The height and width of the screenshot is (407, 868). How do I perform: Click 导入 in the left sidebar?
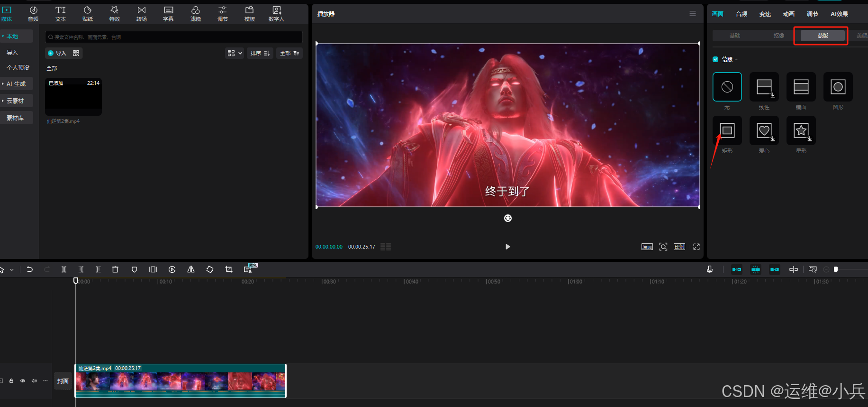pos(12,53)
